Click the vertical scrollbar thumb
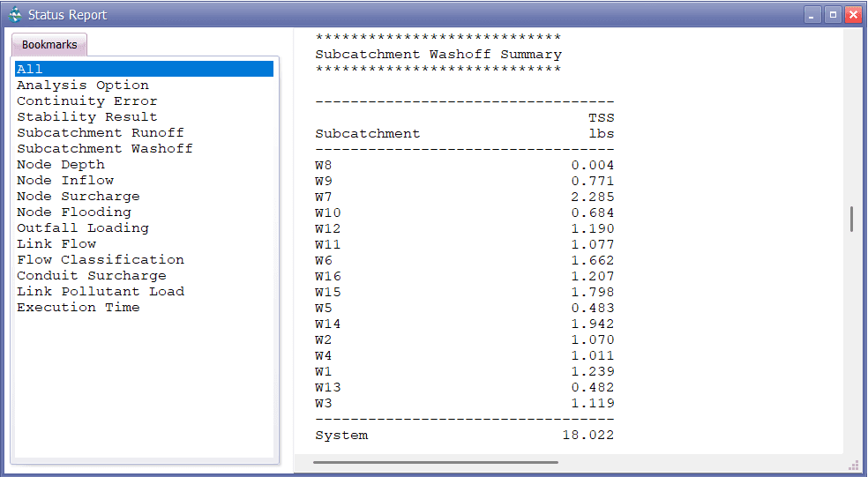This screenshot has width=868, height=477. [851, 219]
